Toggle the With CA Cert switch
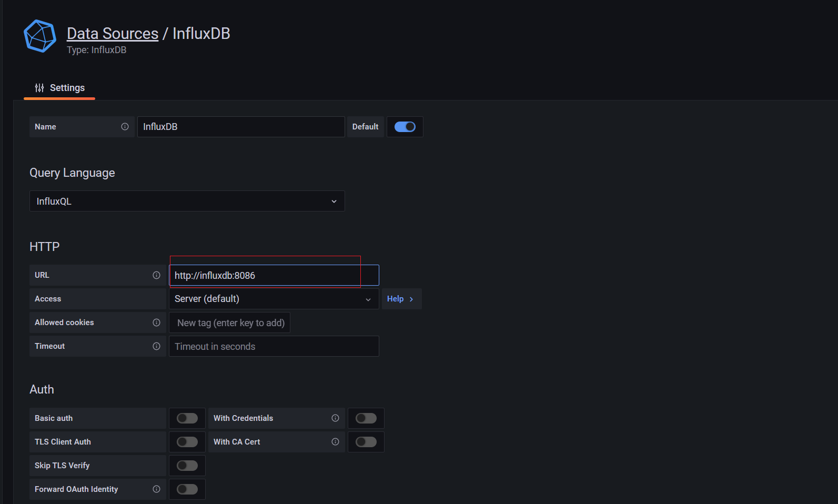The width and height of the screenshot is (838, 504). (x=366, y=442)
